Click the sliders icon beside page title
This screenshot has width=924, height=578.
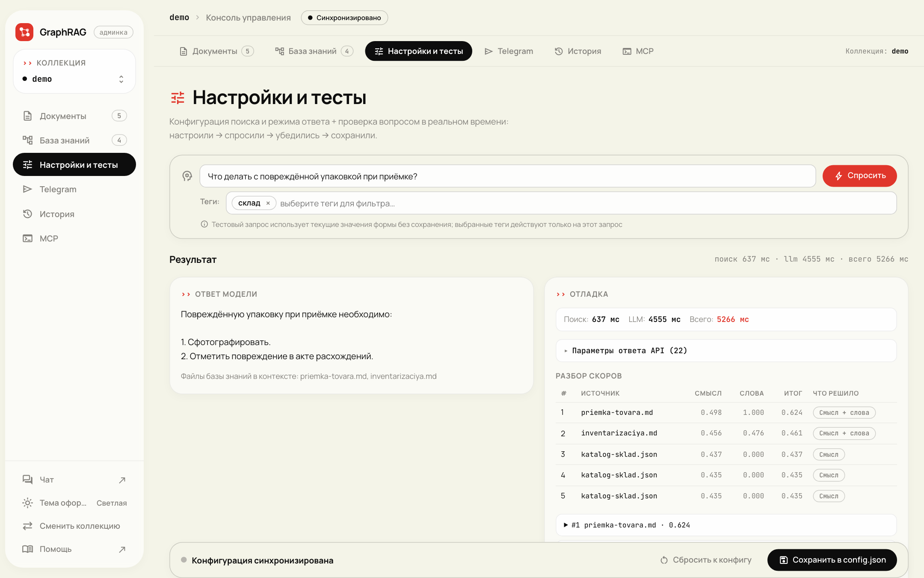(178, 98)
